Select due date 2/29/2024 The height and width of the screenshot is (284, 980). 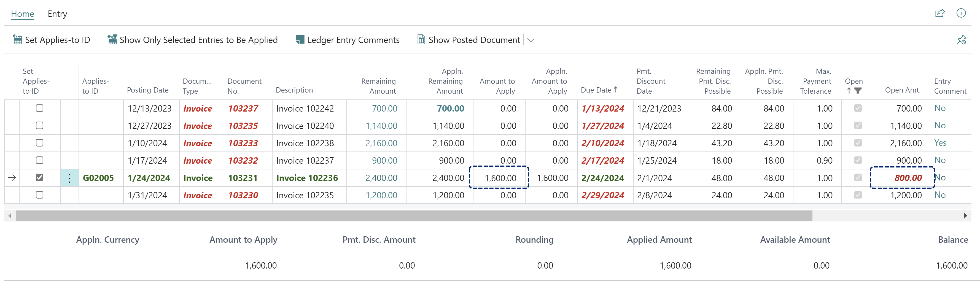coord(603,195)
